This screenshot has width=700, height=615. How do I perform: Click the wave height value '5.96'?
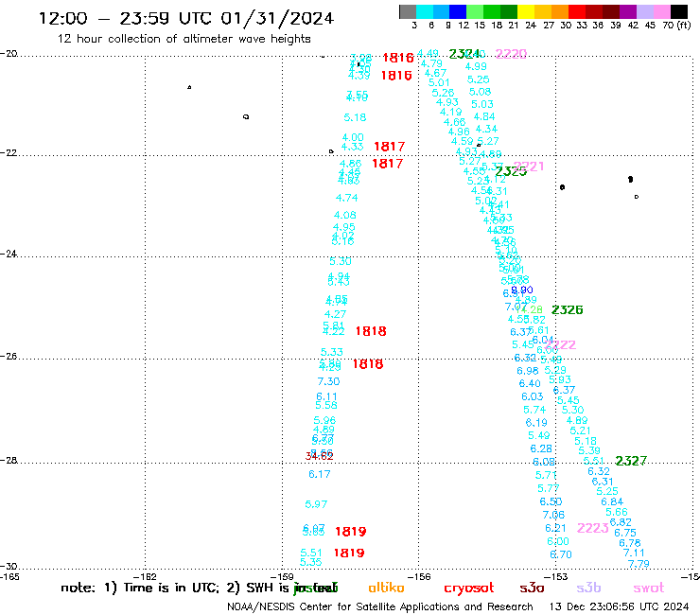click(x=324, y=420)
